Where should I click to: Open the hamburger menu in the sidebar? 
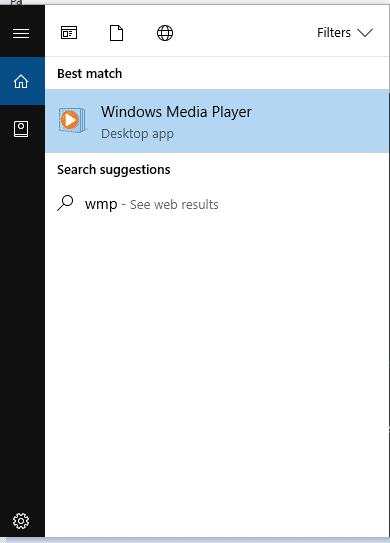point(21,34)
